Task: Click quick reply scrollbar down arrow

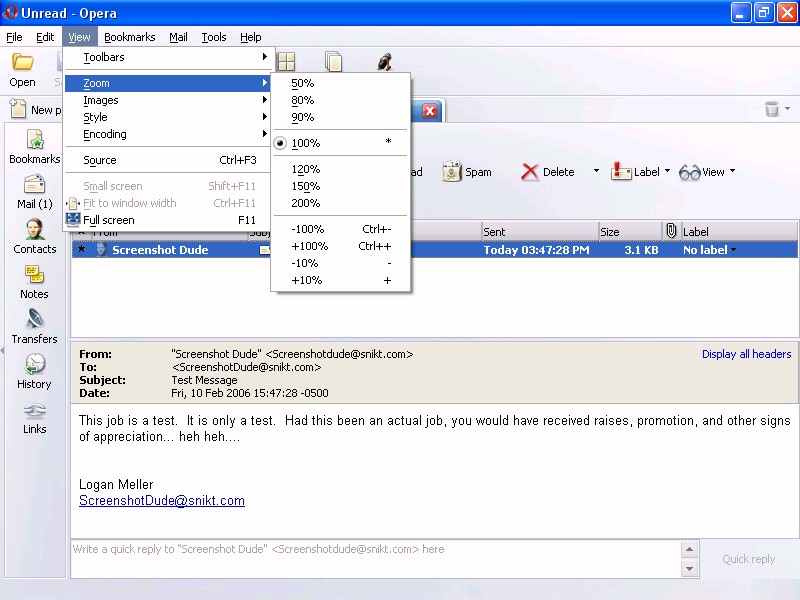Action: click(689, 568)
